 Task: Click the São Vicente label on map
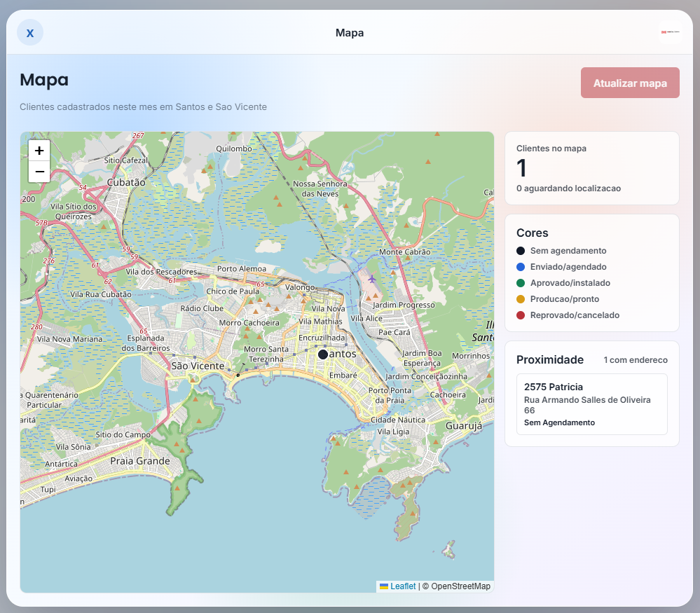click(x=198, y=366)
